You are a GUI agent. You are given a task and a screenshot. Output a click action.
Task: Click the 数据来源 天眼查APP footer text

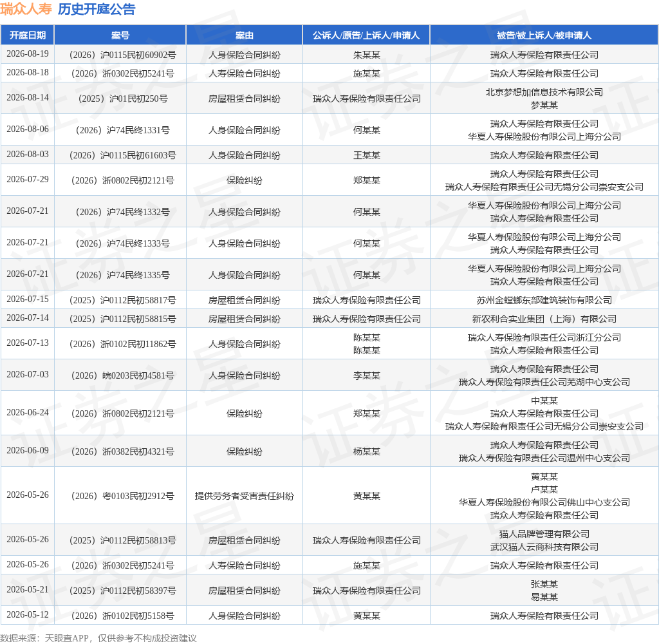[x=98, y=638]
